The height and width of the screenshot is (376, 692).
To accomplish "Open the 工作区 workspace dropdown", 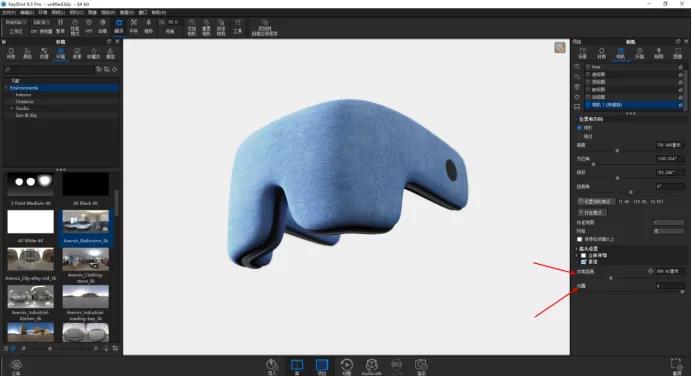I will point(16,22).
